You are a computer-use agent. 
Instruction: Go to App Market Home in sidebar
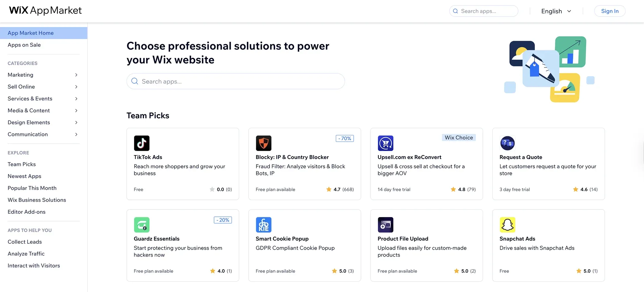pos(31,33)
